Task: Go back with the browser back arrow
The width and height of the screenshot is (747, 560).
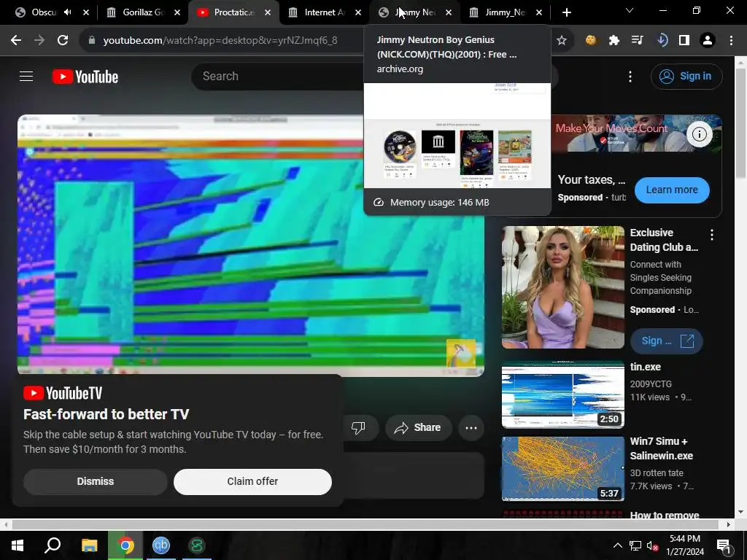Action: [16, 41]
